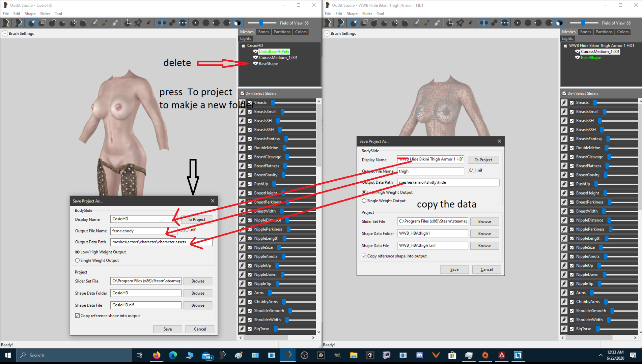This screenshot has width=642, height=364.
Task: Toggle connected-edit mode icon in CosioHD toolbar
Action: (172, 23)
